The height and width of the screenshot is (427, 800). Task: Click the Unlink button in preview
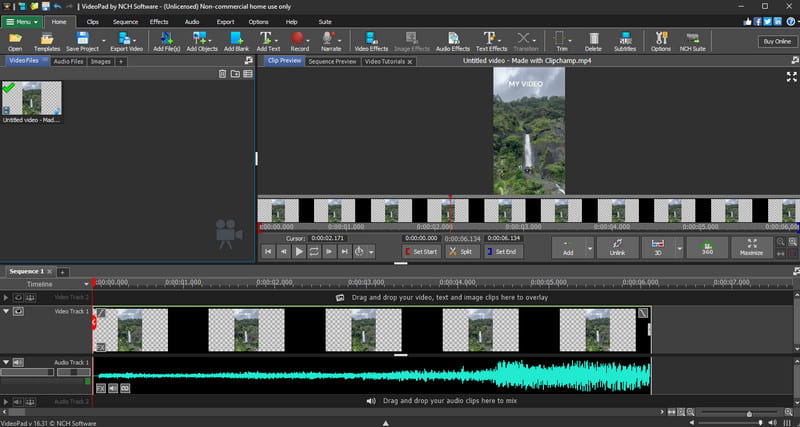click(x=617, y=247)
